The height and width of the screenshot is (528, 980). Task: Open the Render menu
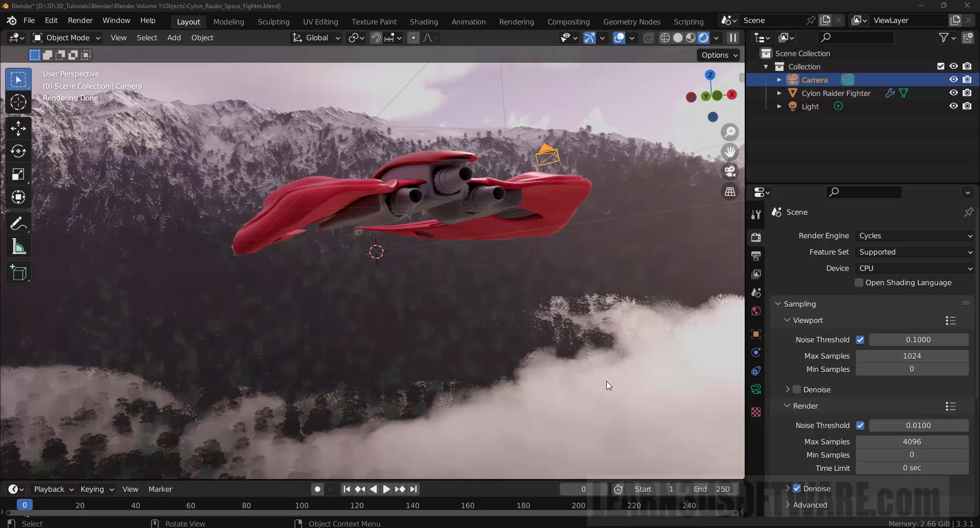pyautogui.click(x=80, y=20)
